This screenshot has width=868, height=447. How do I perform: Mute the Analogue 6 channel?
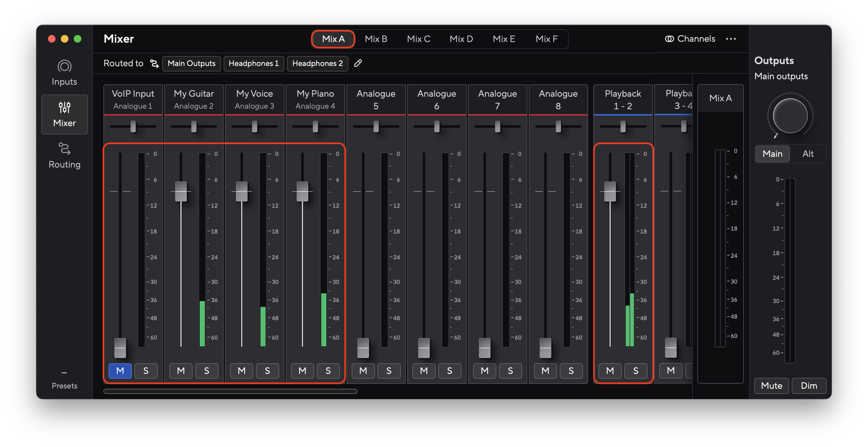point(424,371)
